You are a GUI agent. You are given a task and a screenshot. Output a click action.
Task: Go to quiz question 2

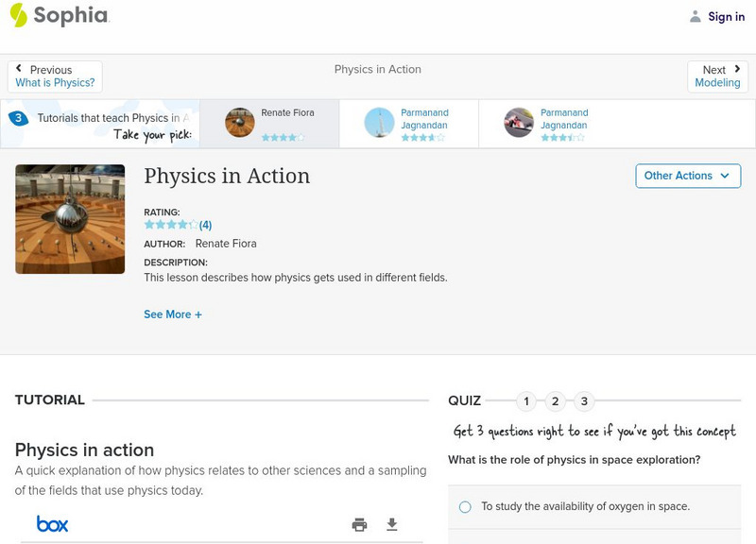556,401
